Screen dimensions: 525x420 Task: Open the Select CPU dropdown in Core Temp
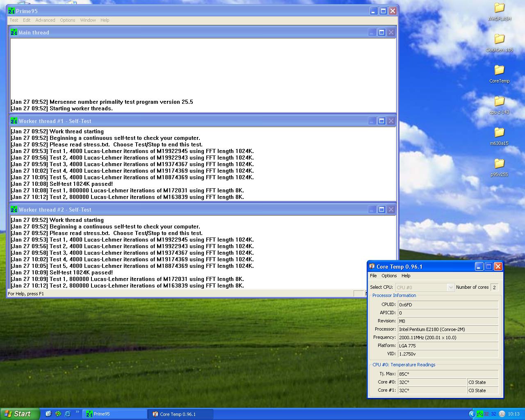pyautogui.click(x=425, y=288)
